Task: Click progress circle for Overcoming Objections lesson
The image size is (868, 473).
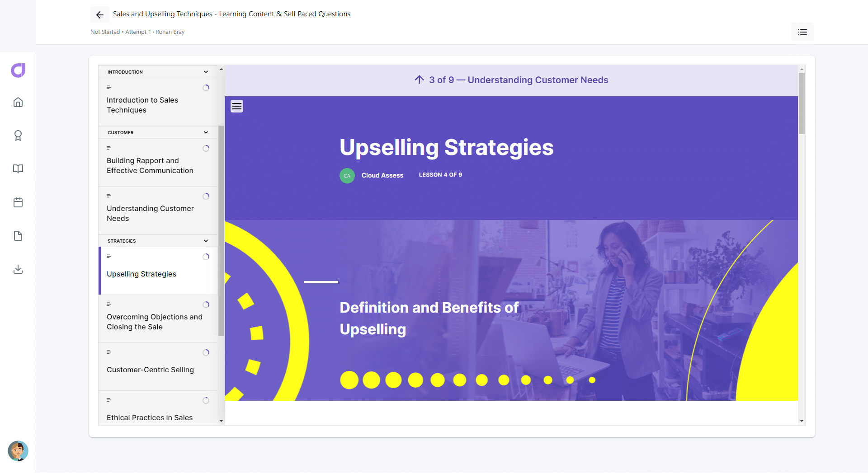Action: coord(206,304)
